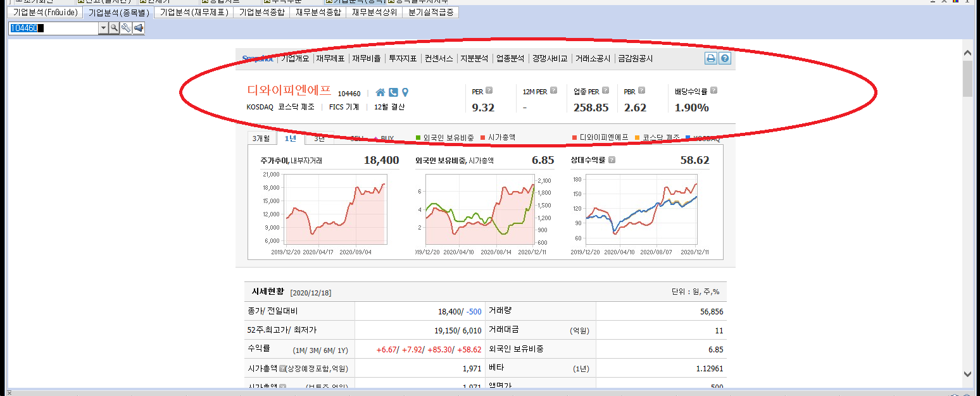Open the 분기실적급증 tab
This screenshot has height=396, width=980.
pyautogui.click(x=431, y=12)
